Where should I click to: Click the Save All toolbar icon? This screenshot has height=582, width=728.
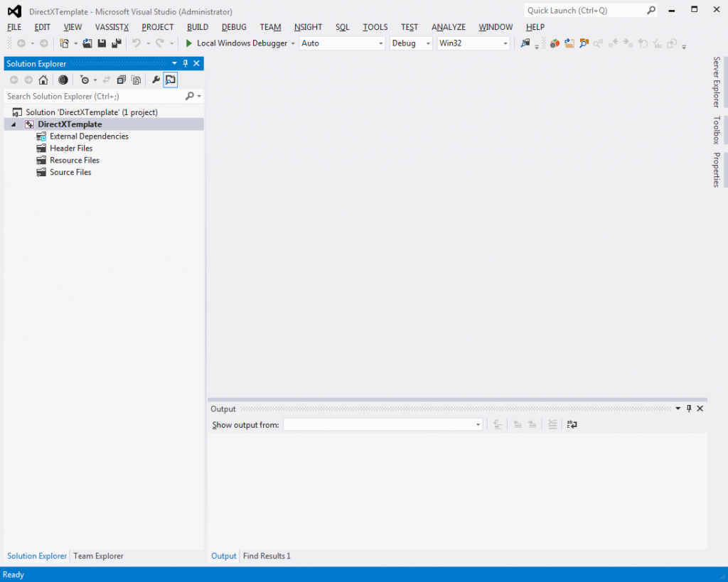[x=117, y=43]
